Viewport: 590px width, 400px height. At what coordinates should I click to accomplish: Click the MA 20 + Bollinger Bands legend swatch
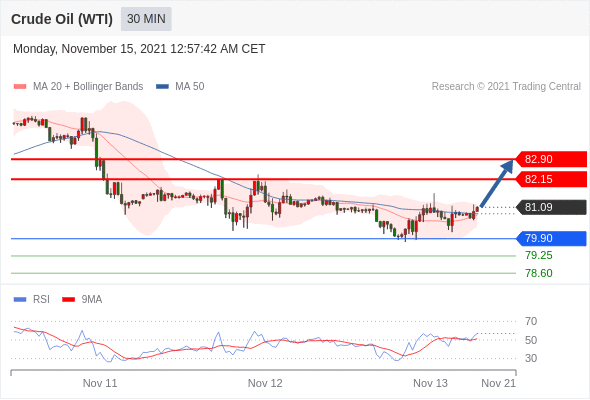click(20, 87)
